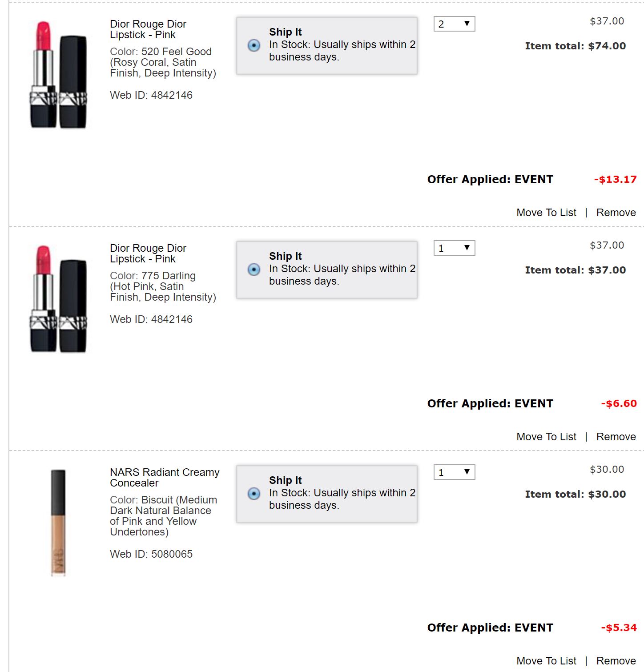Image resolution: width=644 pixels, height=672 pixels.
Task: Move 520 Feel Good lipstick to list
Action: [x=546, y=213]
